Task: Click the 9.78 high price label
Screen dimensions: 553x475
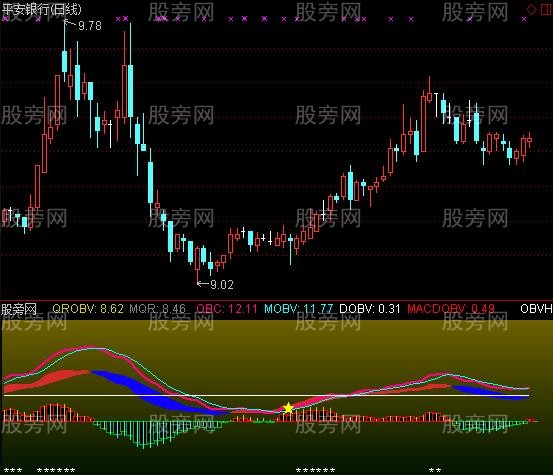Action: click(x=90, y=25)
